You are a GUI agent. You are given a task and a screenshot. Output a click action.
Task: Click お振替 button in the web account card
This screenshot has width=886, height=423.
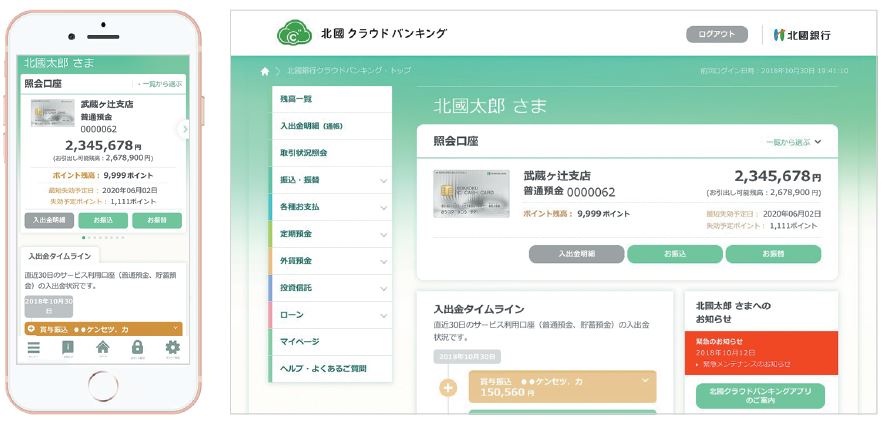[773, 254]
